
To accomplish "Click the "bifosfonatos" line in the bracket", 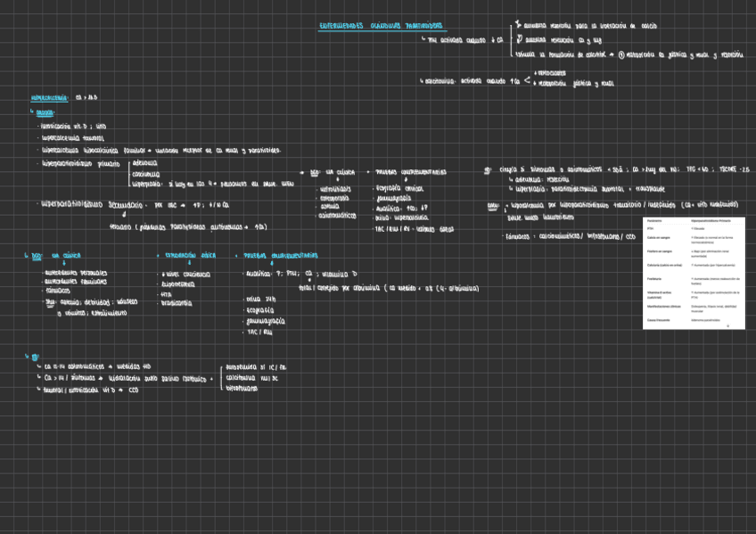I will (x=242, y=388).
